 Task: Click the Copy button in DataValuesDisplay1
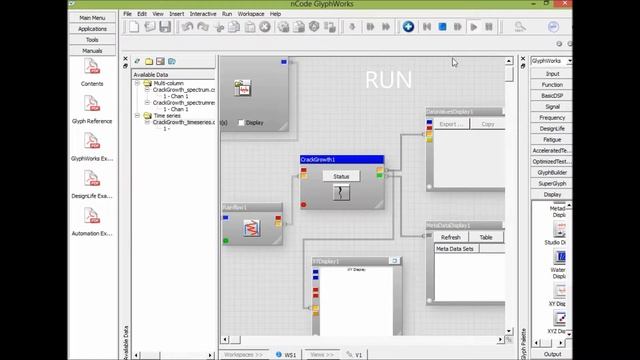487,124
